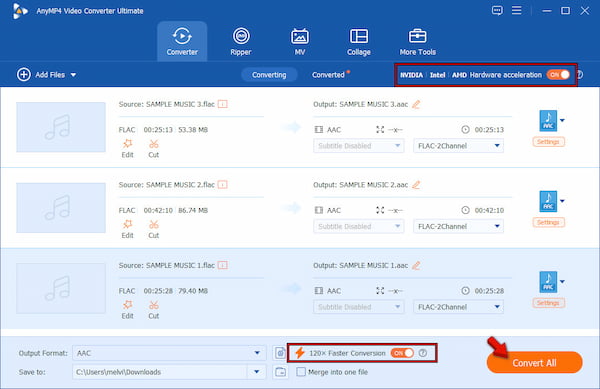Open Settings for SAMPLE MUSIC 2.aac
Viewport: 600px width, 389px height.
tap(548, 223)
